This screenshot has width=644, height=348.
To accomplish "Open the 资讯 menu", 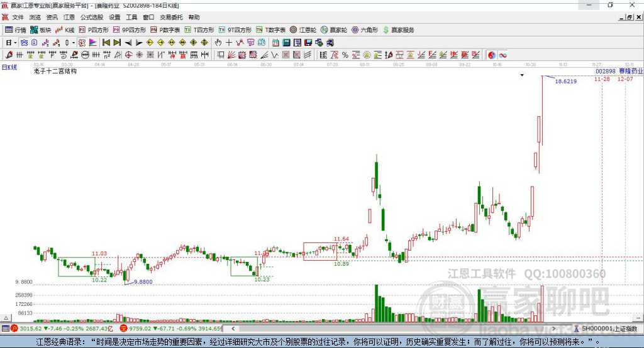I will tap(52, 17).
